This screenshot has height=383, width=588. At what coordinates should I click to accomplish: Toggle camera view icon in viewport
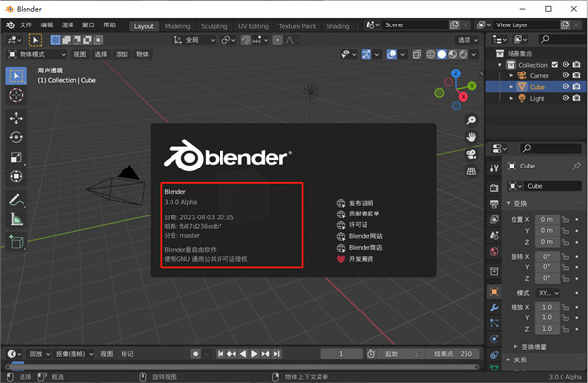click(x=471, y=154)
